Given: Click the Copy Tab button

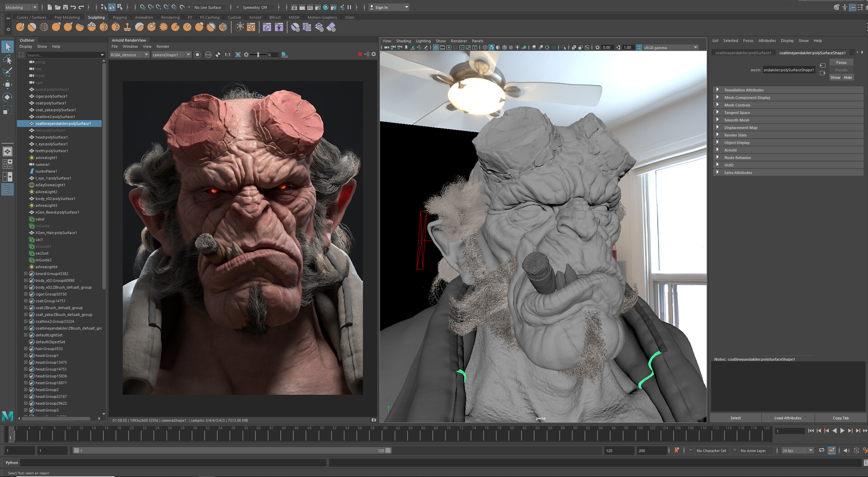Looking at the screenshot, I should (x=840, y=418).
